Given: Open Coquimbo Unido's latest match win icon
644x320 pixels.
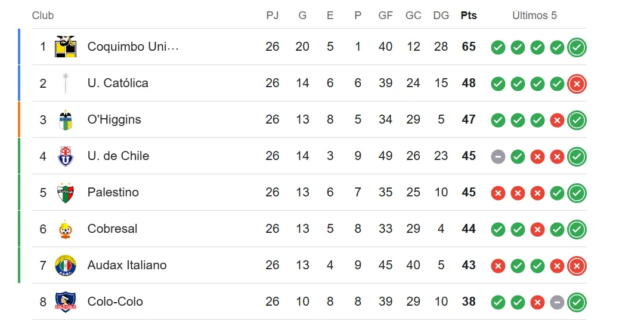Looking at the screenshot, I should click(x=577, y=47).
